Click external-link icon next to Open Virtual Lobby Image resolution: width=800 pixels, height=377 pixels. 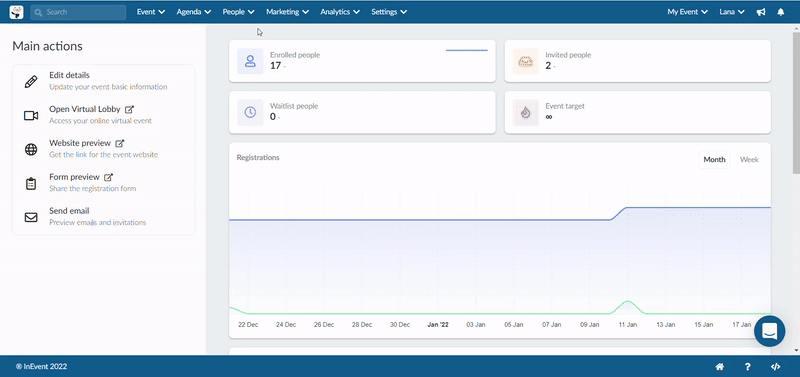(130, 109)
